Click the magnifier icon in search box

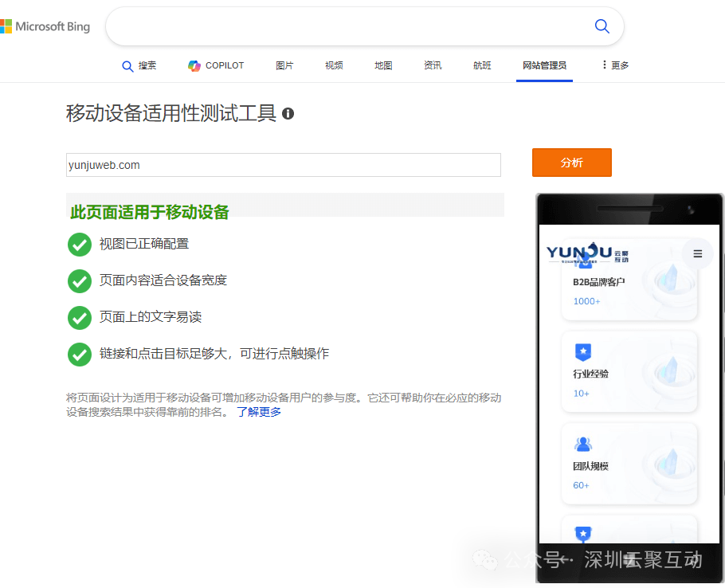pyautogui.click(x=602, y=25)
